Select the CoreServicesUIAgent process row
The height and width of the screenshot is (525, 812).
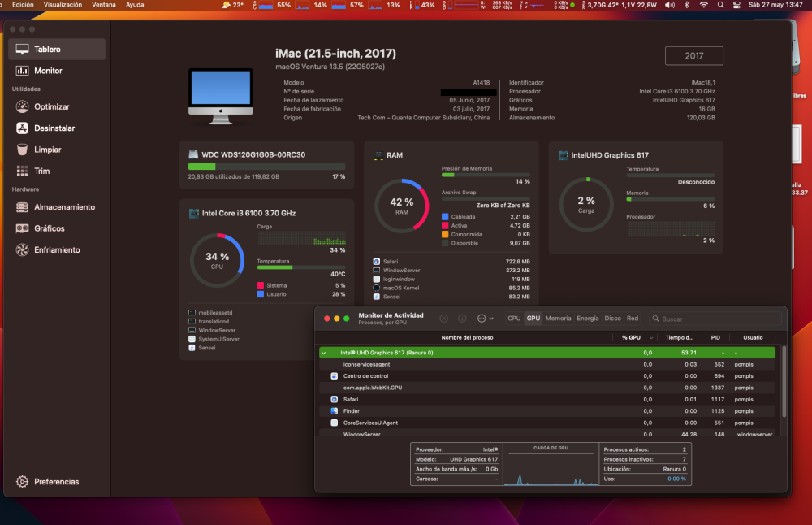[x=547, y=423]
